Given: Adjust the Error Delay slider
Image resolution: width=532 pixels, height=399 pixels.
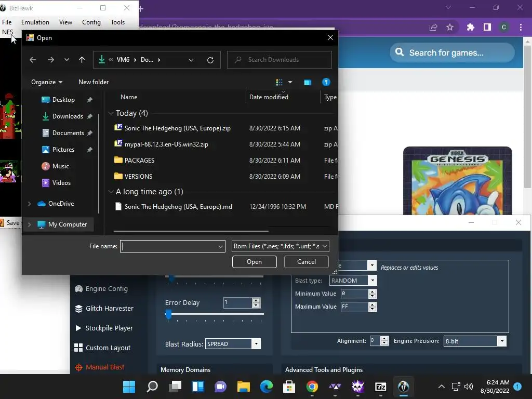Looking at the screenshot, I should tap(169, 314).
